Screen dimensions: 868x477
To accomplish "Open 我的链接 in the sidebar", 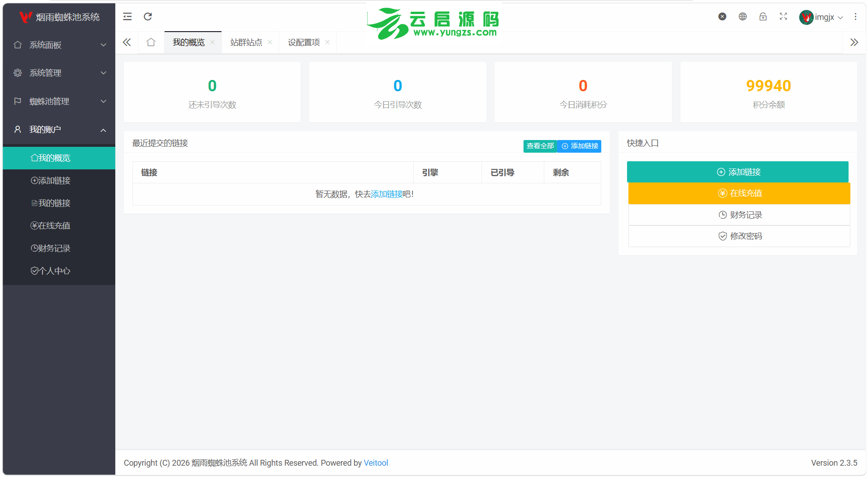I will click(x=59, y=203).
